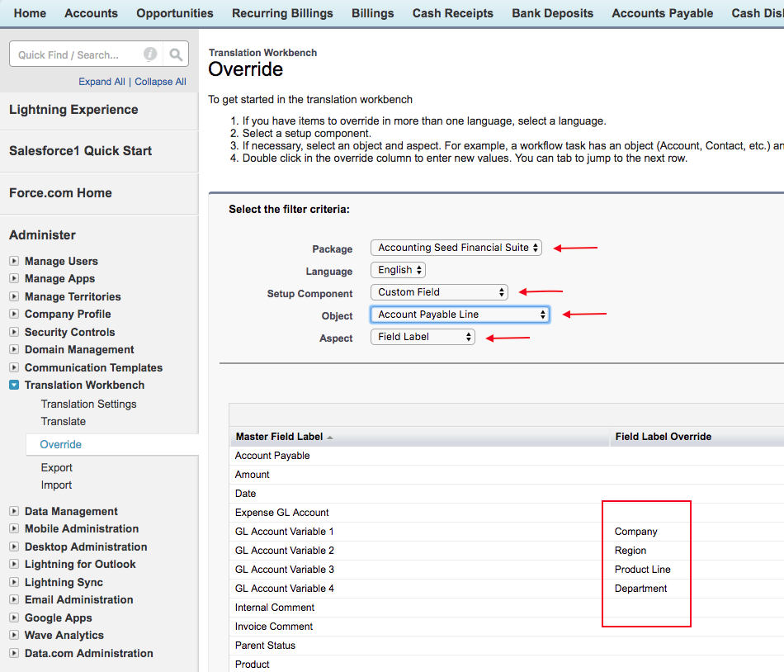
Task: Switch to the Opportunities tab
Action: [175, 13]
